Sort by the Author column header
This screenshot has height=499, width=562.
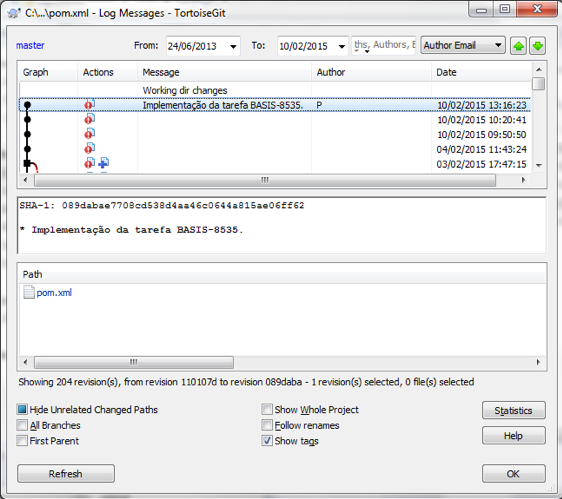point(371,72)
